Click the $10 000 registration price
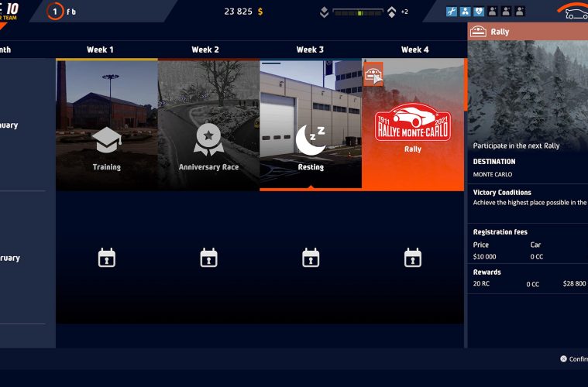Viewport: 588px width, 387px height. pos(484,257)
